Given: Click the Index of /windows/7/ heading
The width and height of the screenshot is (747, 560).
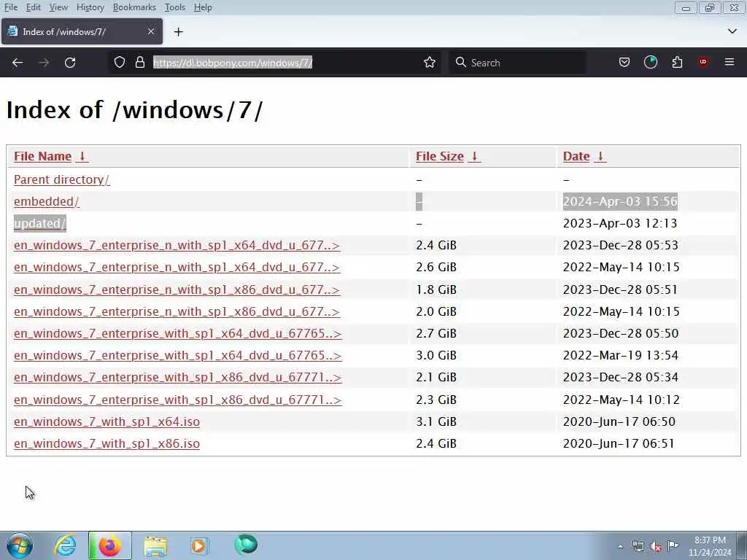Looking at the screenshot, I should 134,110.
